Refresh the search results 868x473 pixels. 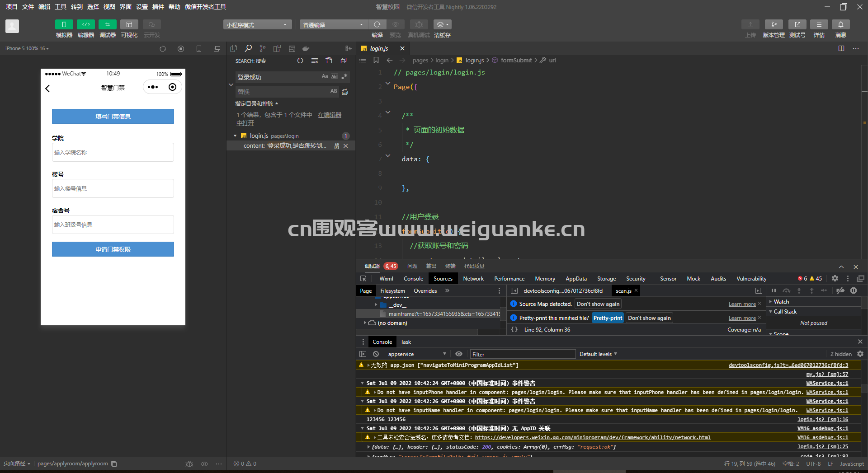click(x=300, y=61)
